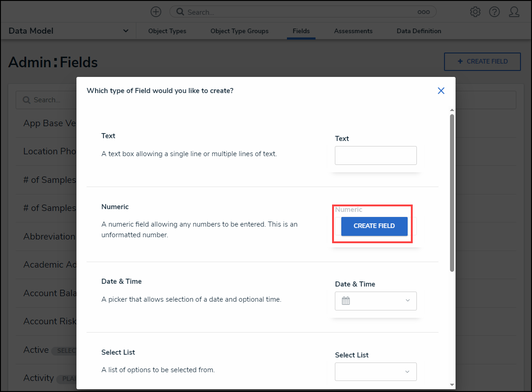Close the field type dialog

[x=441, y=91]
